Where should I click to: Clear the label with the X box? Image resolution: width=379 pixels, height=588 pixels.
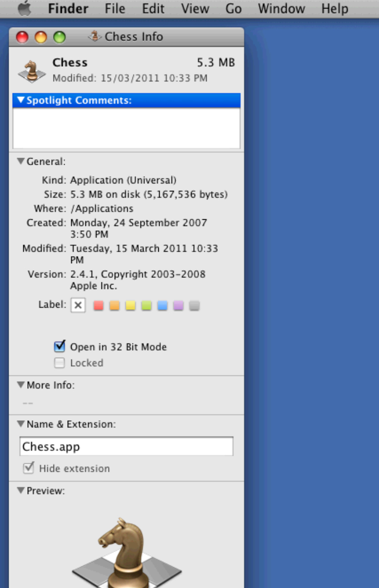[x=78, y=305]
